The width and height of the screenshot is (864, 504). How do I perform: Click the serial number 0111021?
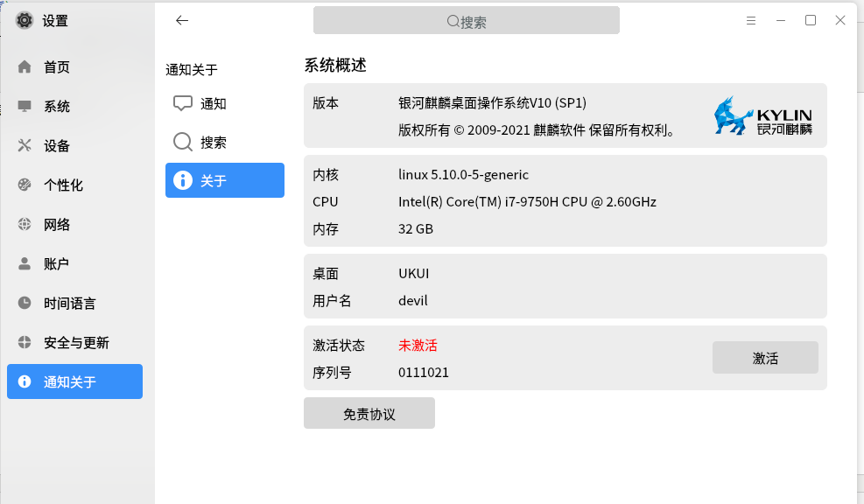(x=423, y=373)
